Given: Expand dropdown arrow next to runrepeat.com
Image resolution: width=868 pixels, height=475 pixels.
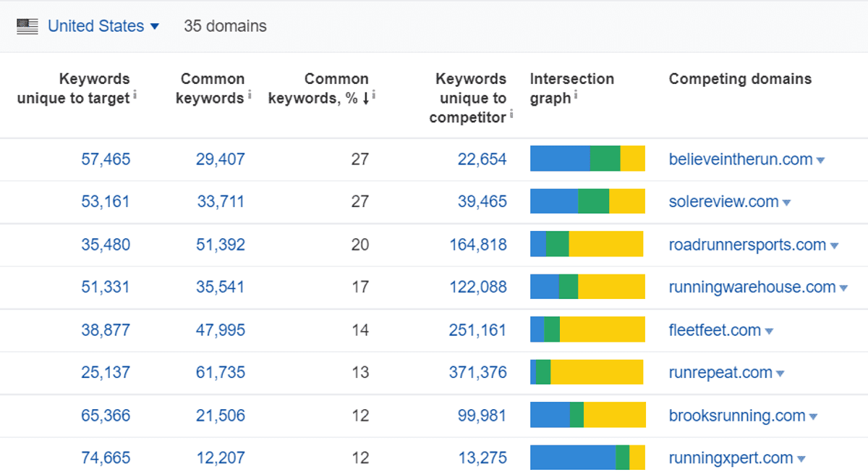Looking at the screenshot, I should coord(780,374).
